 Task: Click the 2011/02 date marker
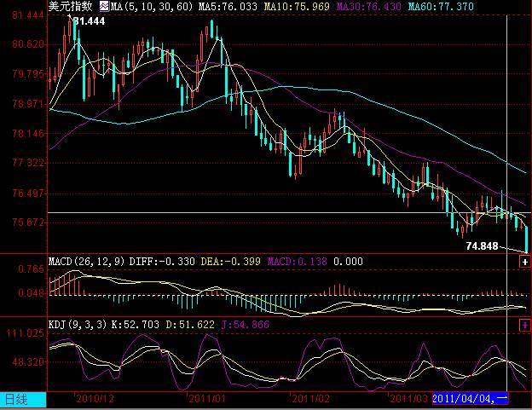click(x=310, y=399)
